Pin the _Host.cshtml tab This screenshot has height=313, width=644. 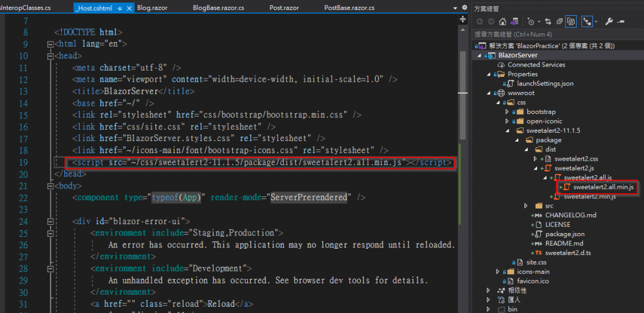tap(119, 8)
